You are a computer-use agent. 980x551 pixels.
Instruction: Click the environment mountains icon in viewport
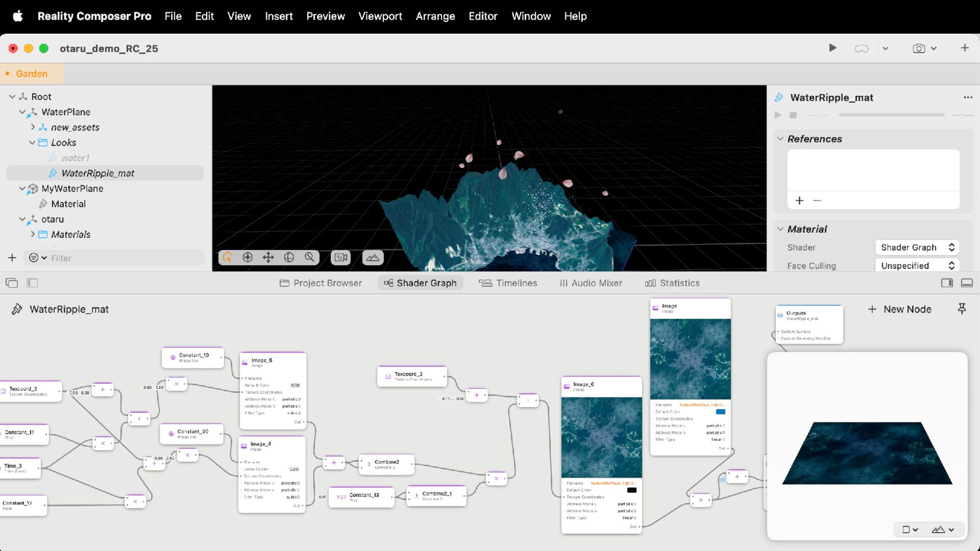(373, 258)
